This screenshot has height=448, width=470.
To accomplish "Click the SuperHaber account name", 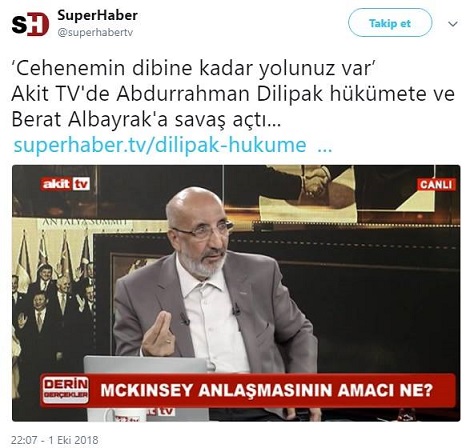I will (x=97, y=15).
